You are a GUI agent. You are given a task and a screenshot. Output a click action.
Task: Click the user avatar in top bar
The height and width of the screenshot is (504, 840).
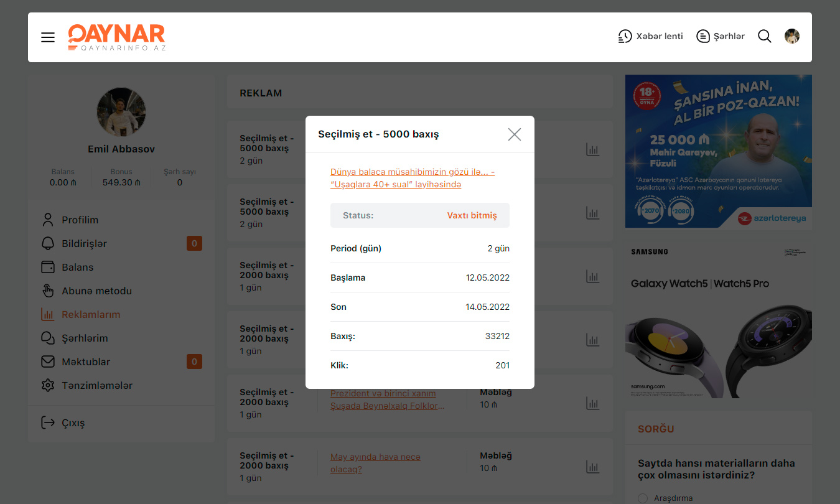point(791,36)
